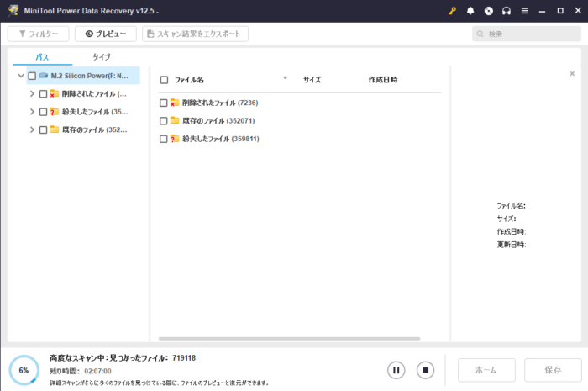Image resolution: width=588 pixels, height=391 pixels.
Task: Close the preview details panel
Action: click(x=572, y=73)
